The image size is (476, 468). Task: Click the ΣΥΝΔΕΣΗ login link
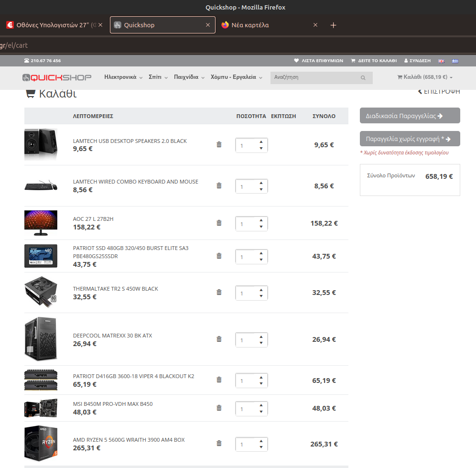point(417,61)
